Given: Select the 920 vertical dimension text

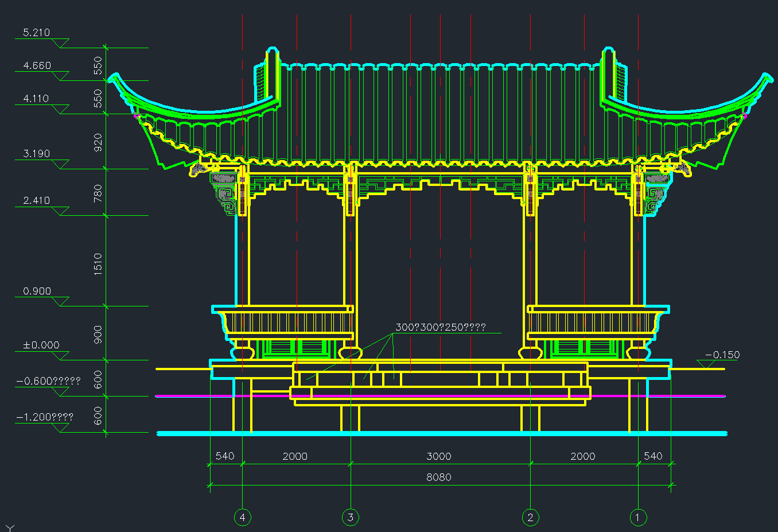Looking at the screenshot, I should click(98, 142).
